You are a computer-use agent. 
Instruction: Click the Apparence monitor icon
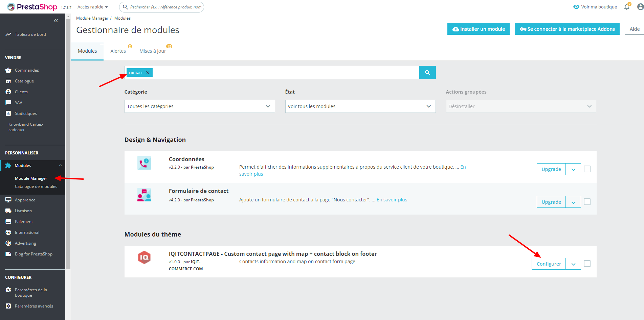pos(8,200)
